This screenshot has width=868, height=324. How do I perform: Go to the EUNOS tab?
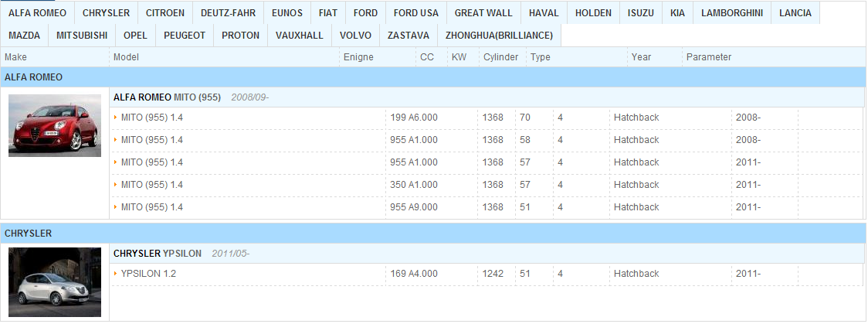287,12
